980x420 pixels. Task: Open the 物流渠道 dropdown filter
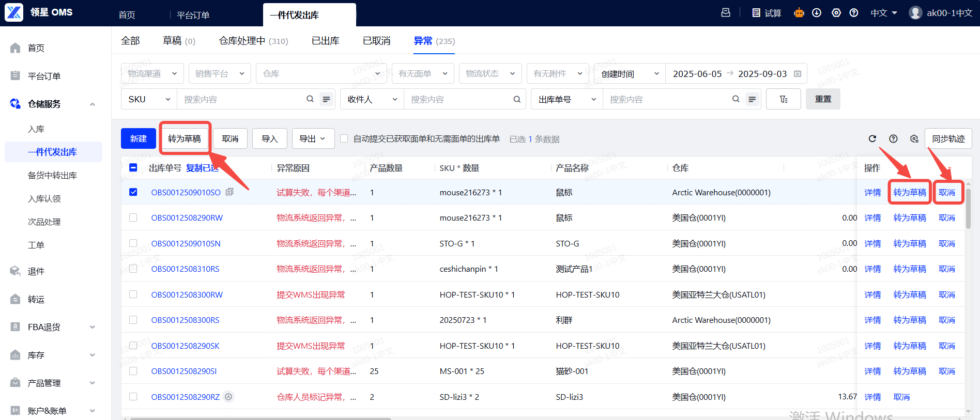(x=152, y=74)
